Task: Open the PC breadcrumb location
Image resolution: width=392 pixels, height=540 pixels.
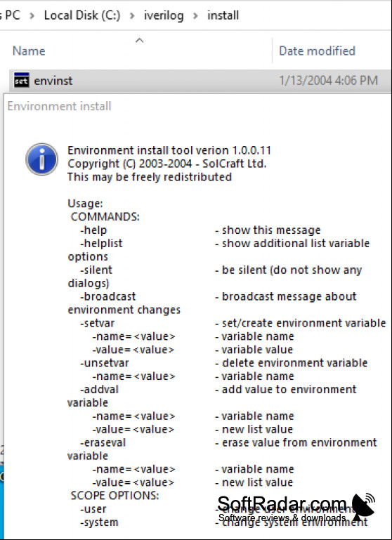Action: (x=11, y=15)
